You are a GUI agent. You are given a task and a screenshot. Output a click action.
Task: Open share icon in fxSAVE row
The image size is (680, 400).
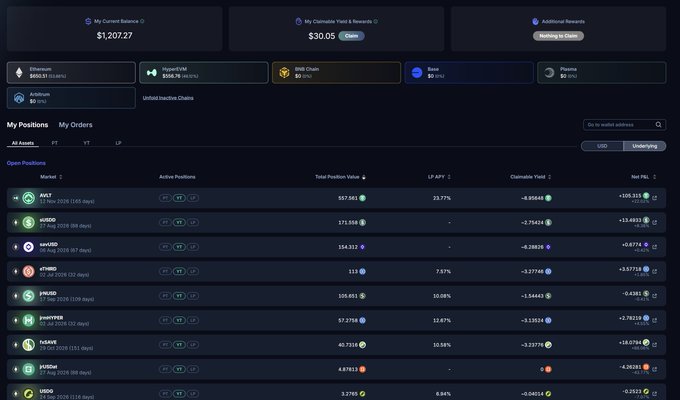pyautogui.click(x=654, y=345)
